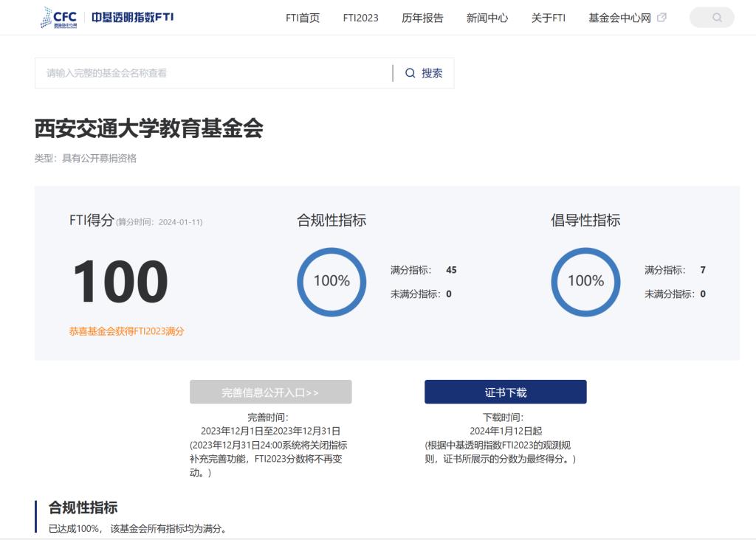The image size is (756, 540).
Task: Open the FTI首页 menu item
Action: point(303,18)
